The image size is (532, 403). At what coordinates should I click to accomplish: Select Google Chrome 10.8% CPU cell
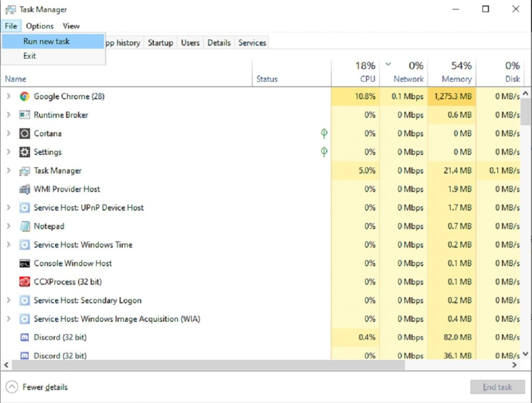[x=355, y=96]
